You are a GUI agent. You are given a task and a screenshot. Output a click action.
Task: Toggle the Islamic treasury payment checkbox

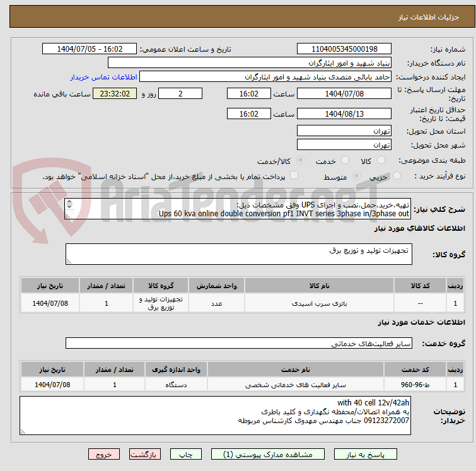tap(294, 175)
